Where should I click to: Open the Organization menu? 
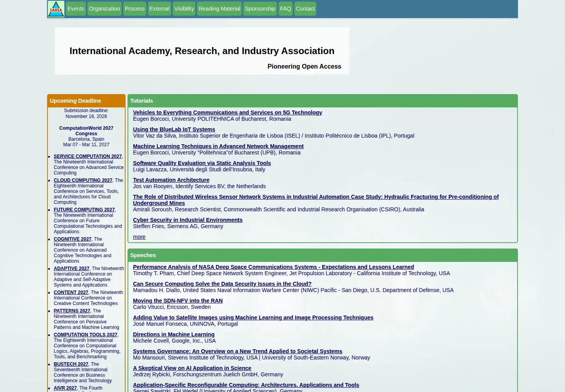point(104,9)
